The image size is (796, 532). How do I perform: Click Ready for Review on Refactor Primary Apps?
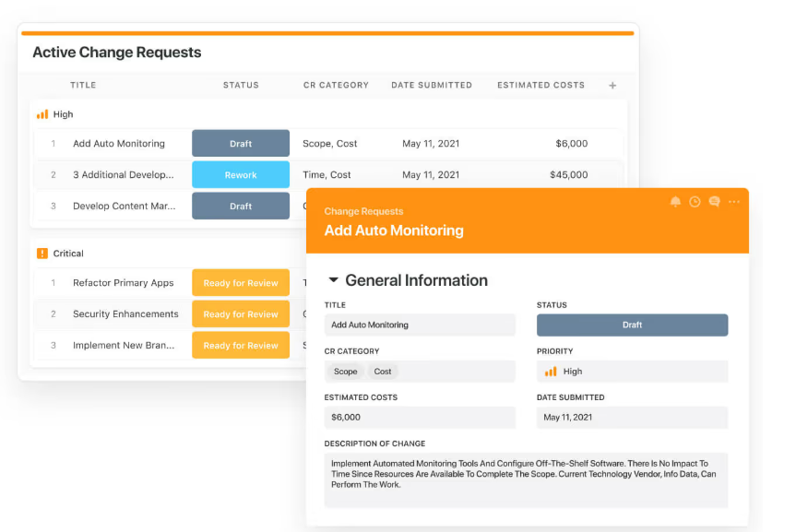point(241,283)
